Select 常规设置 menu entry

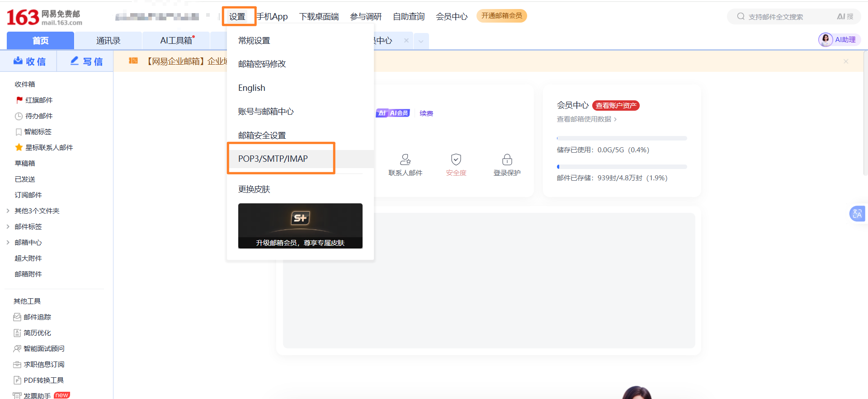coord(300,40)
